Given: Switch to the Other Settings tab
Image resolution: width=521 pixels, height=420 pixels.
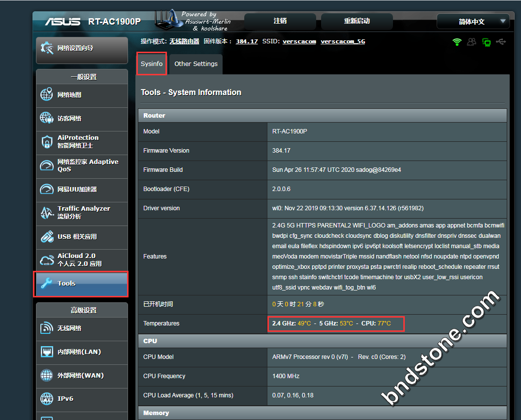Looking at the screenshot, I should point(196,64).
